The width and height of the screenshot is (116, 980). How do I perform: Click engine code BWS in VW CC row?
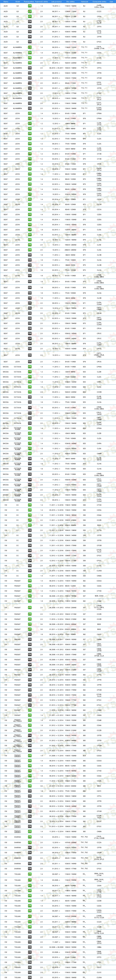click(99, 525)
